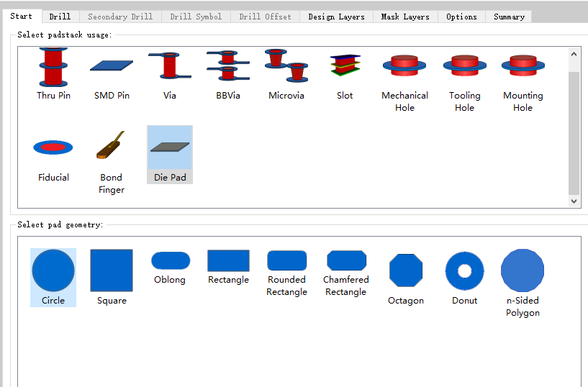Click the padstack list scroll down arrow
This screenshot has height=387, width=588.
point(574,201)
